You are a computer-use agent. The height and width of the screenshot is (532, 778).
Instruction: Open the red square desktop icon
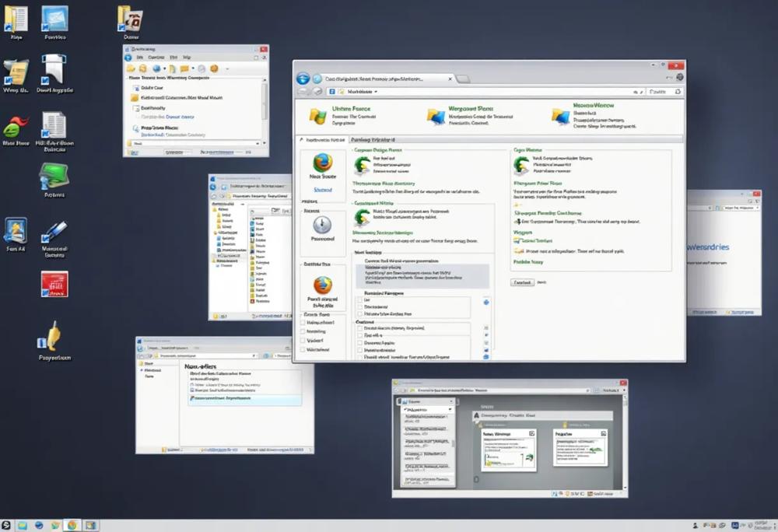pyautogui.click(x=54, y=284)
